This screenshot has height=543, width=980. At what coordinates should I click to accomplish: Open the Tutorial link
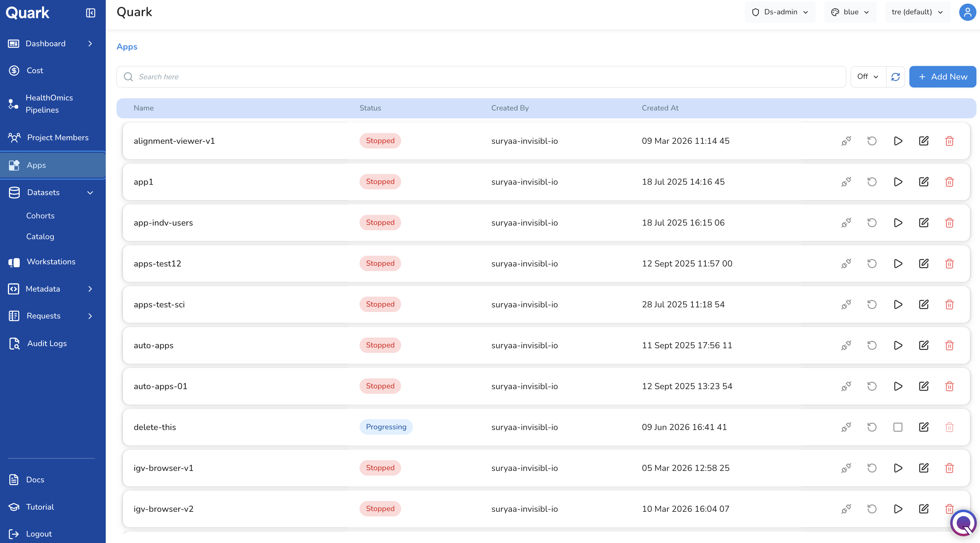pos(39,507)
